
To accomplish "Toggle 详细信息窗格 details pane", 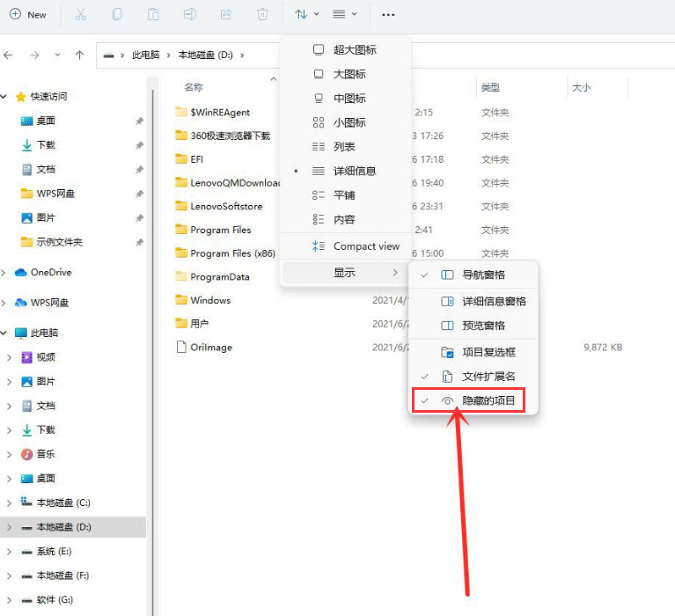I will [x=473, y=301].
